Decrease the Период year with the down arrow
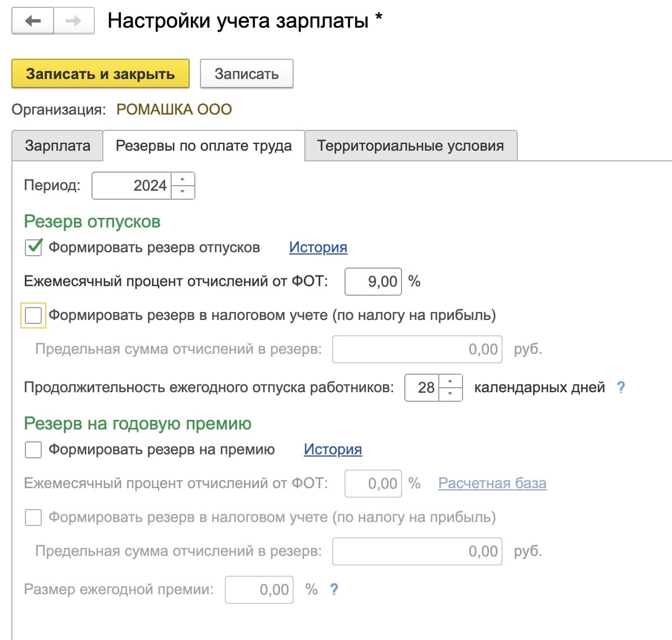 pyautogui.click(x=182, y=192)
